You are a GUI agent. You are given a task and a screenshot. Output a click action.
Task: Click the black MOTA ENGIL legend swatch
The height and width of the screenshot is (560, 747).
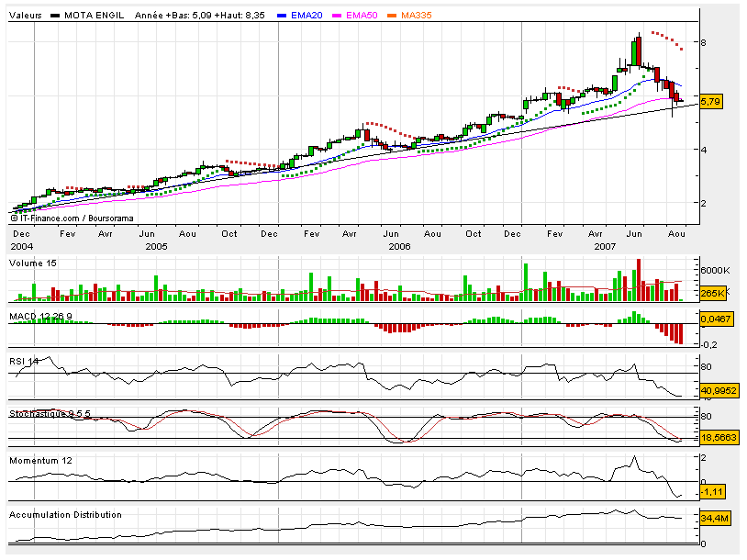pyautogui.click(x=55, y=16)
